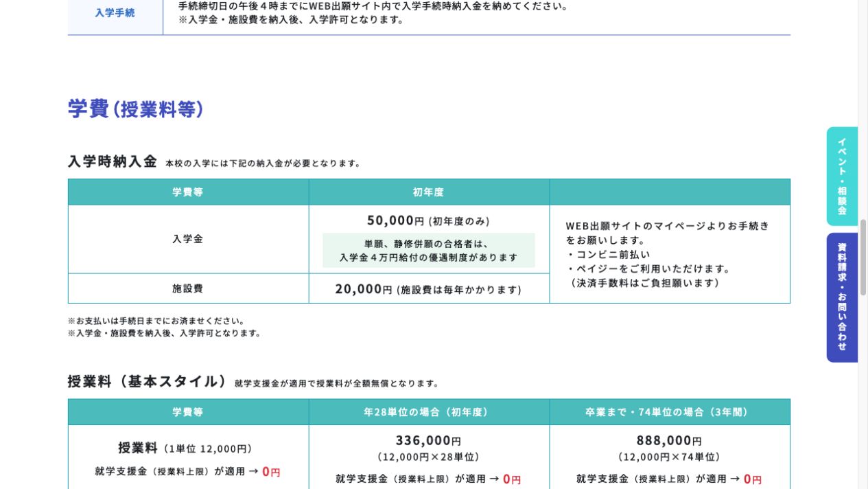868x489 pixels.
Task: Click the ※お支払いは手続日までに note
Action: (x=156, y=321)
